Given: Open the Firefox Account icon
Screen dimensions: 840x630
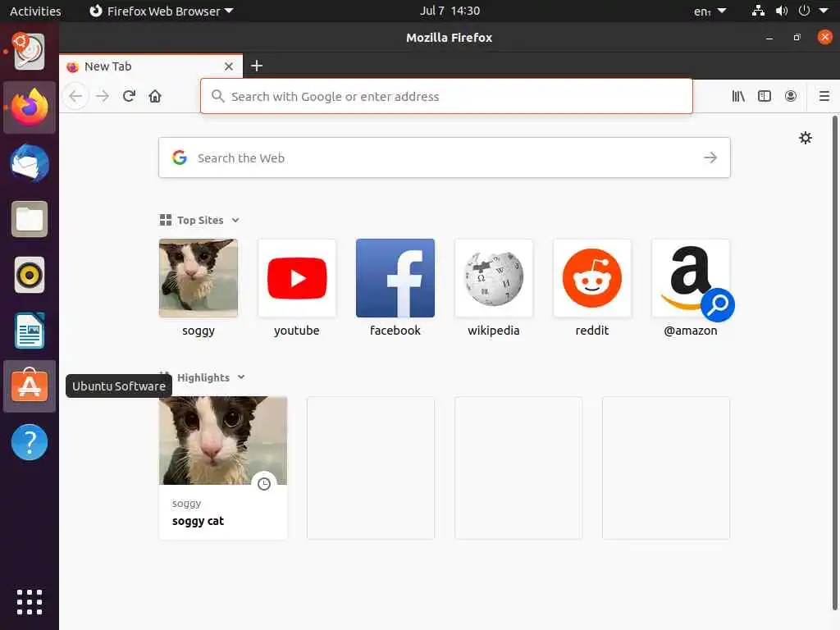Looking at the screenshot, I should tap(791, 97).
